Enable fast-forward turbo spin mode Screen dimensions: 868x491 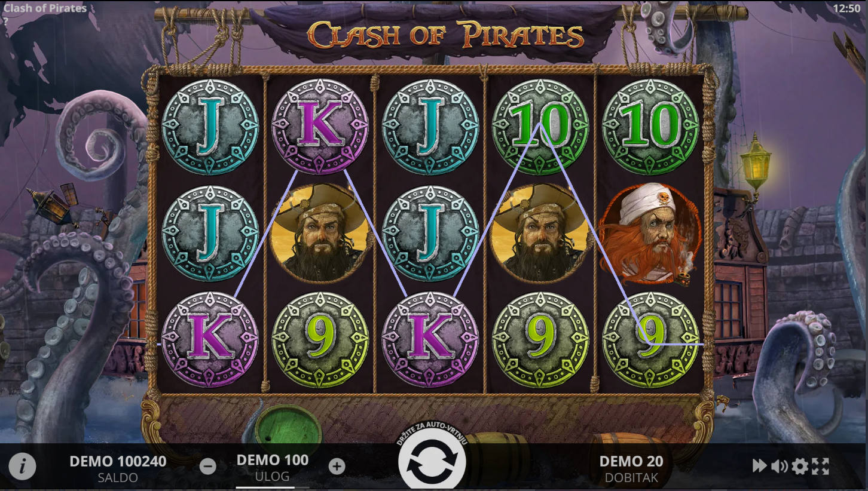tap(759, 466)
